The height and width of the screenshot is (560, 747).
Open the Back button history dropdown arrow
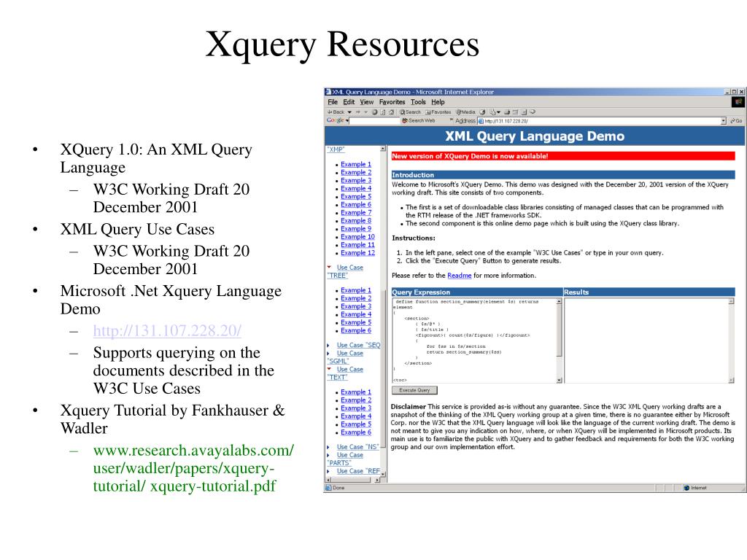[349, 112]
